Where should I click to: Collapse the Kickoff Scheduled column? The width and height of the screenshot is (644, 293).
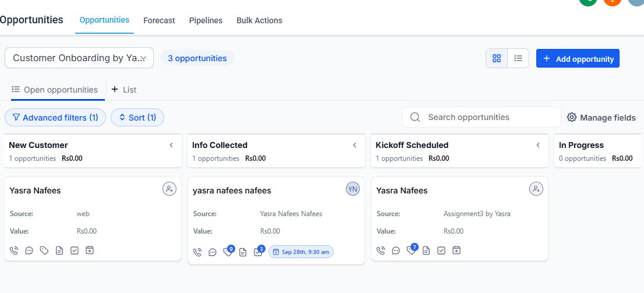pyautogui.click(x=539, y=145)
